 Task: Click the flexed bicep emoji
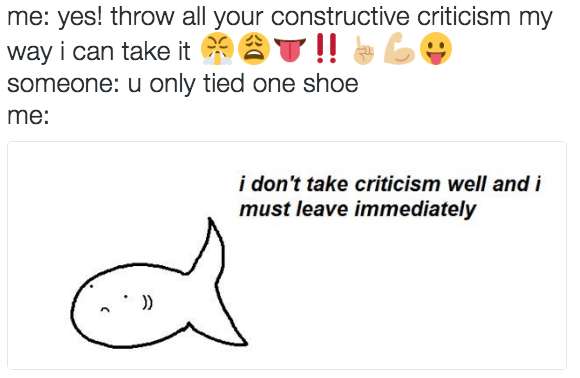coord(399,48)
